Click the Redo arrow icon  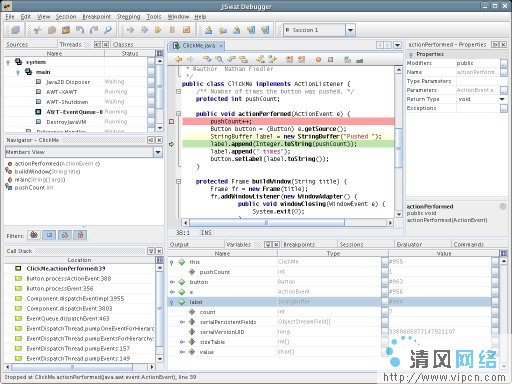click(x=94, y=30)
